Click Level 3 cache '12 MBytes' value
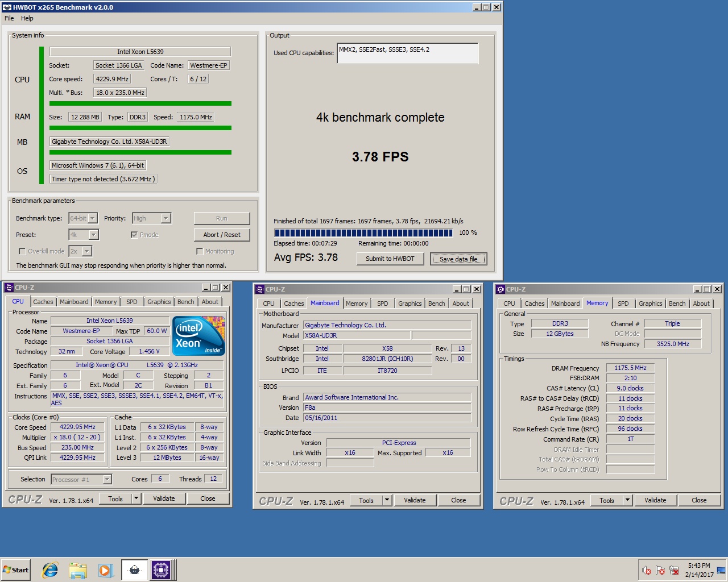728x582 pixels. pyautogui.click(x=167, y=458)
